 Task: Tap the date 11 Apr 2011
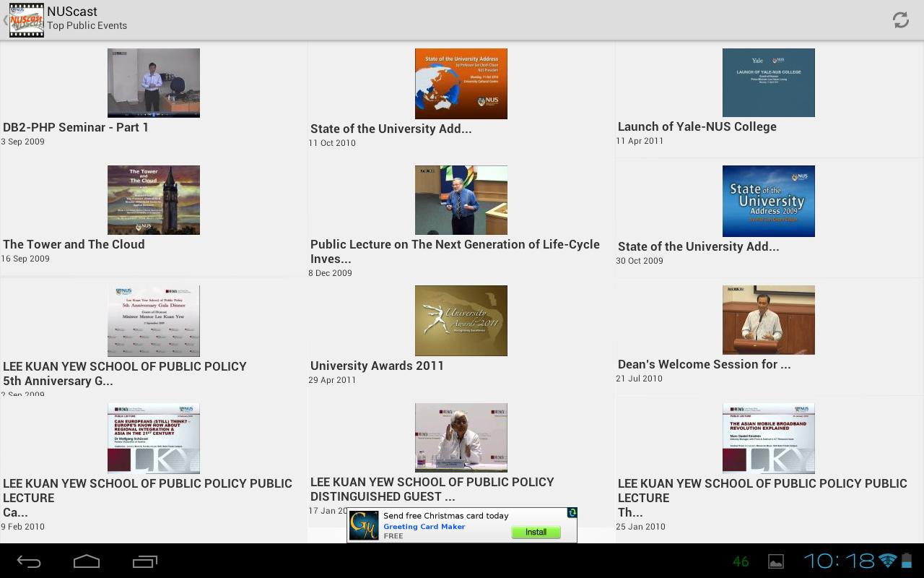click(640, 141)
